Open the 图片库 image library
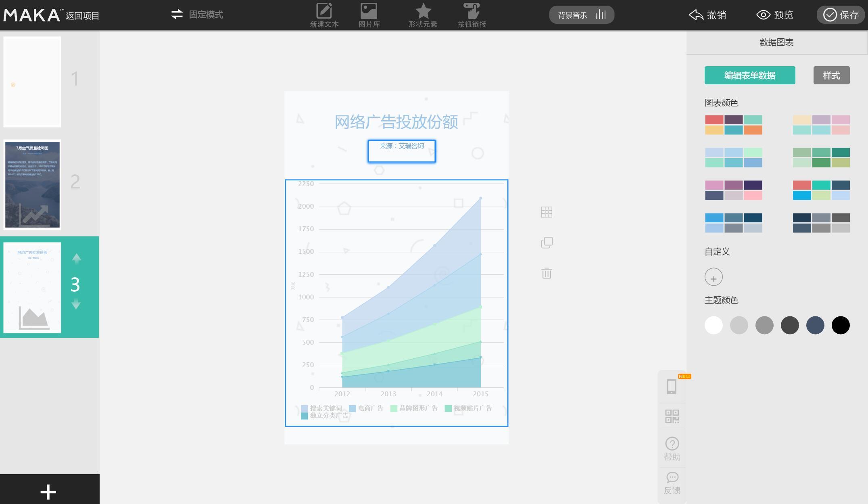This screenshot has width=868, height=504. click(x=369, y=15)
